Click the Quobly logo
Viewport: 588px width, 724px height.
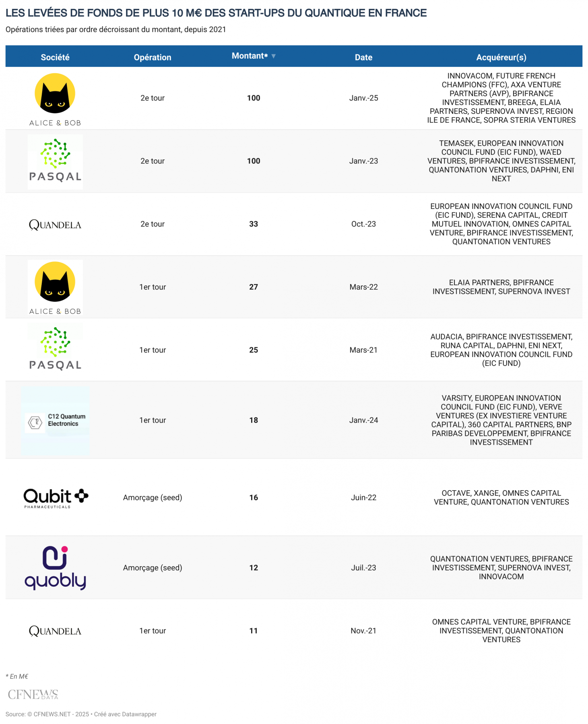pos(56,567)
